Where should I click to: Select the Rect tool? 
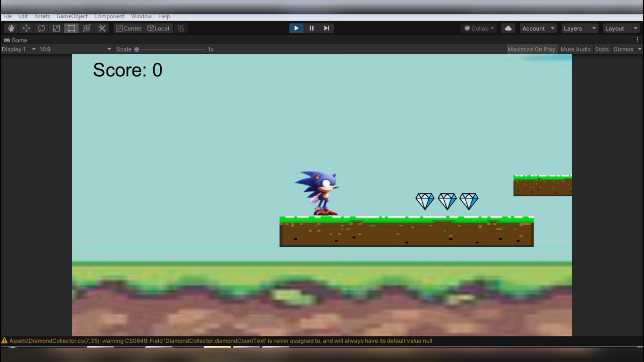(x=71, y=28)
